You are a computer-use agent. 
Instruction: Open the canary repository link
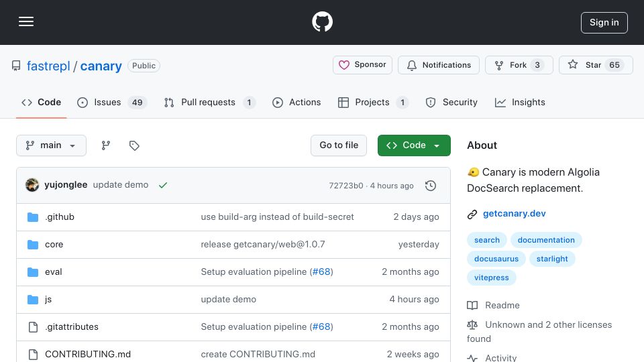(101, 66)
